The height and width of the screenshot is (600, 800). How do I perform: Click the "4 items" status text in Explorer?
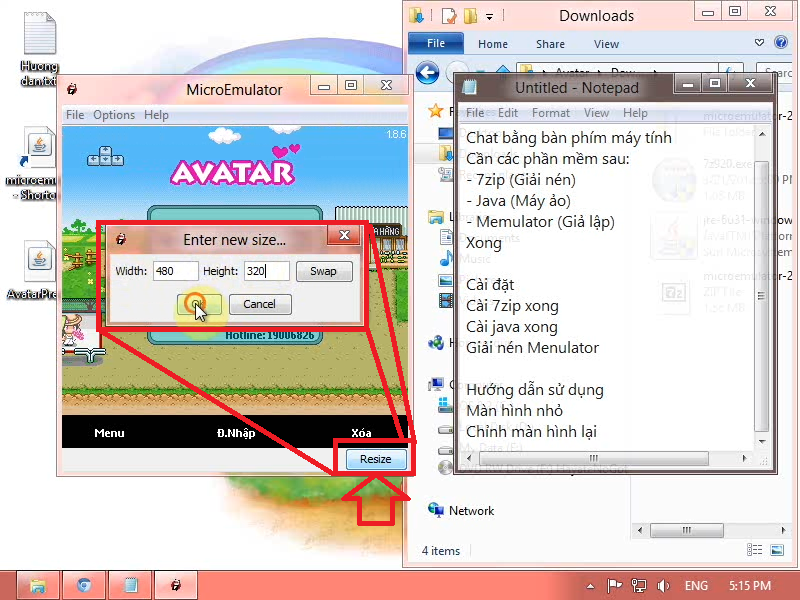pos(441,551)
